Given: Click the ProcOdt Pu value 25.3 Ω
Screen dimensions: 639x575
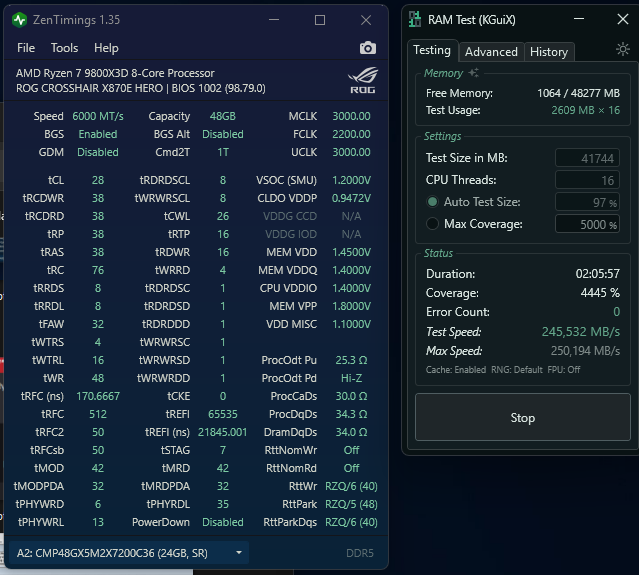Looking at the screenshot, I should (x=351, y=360).
